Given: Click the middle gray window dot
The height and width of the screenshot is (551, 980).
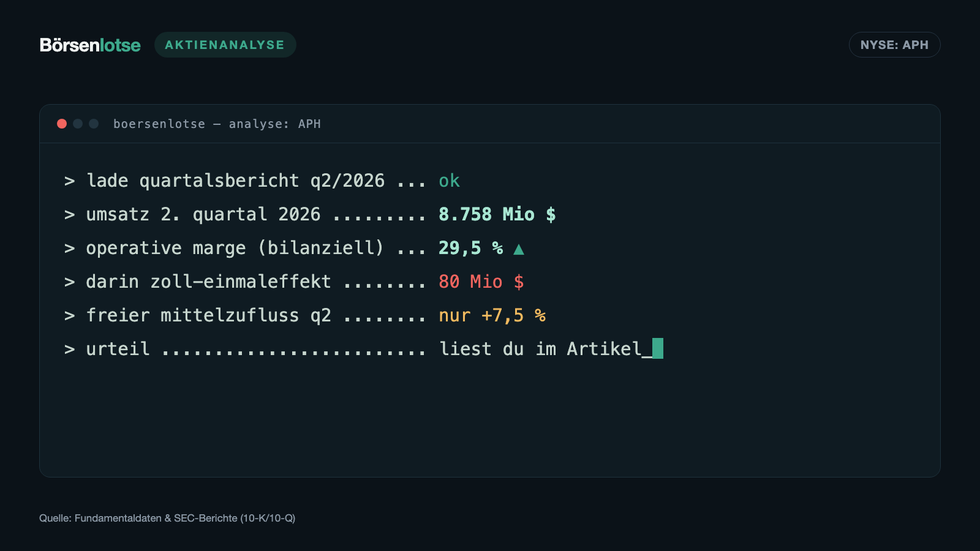Looking at the screenshot, I should pyautogui.click(x=78, y=124).
